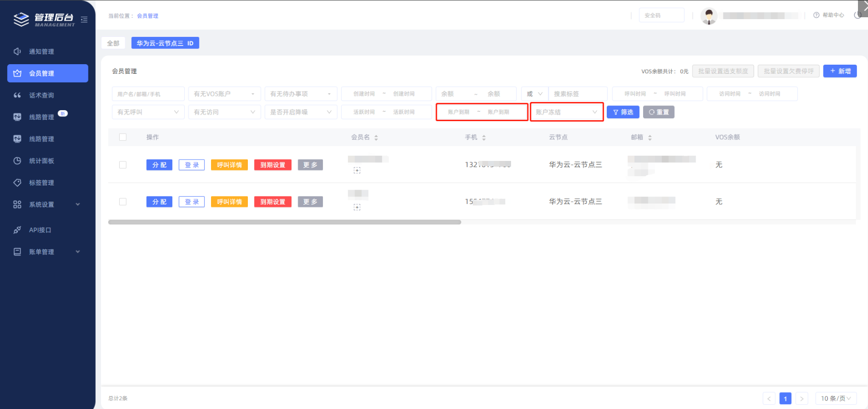Click the sidebar collapse menu icon
Viewport: 868px width, 409px height.
click(84, 20)
